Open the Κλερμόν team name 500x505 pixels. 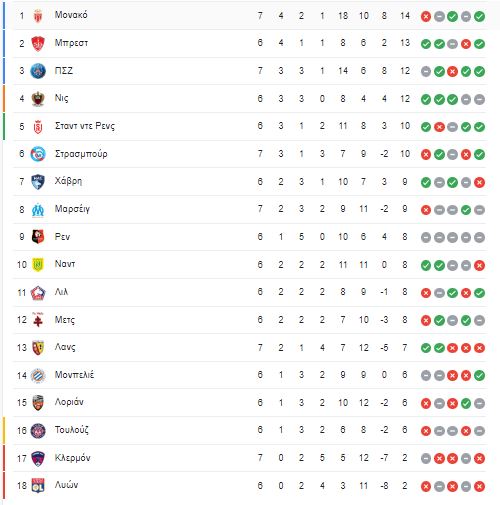tap(73, 458)
